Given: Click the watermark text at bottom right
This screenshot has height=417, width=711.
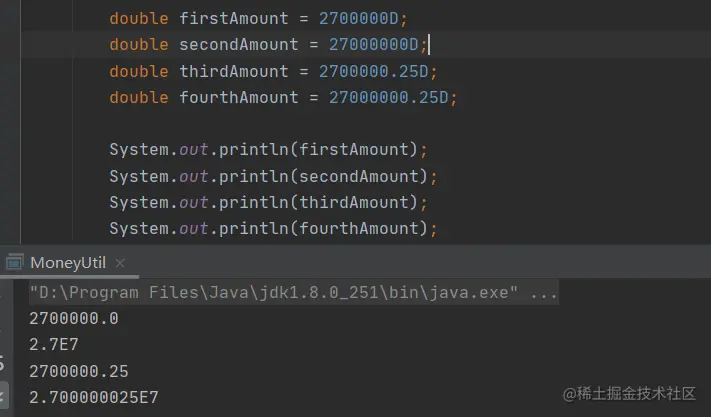Looking at the screenshot, I should tap(629, 393).
